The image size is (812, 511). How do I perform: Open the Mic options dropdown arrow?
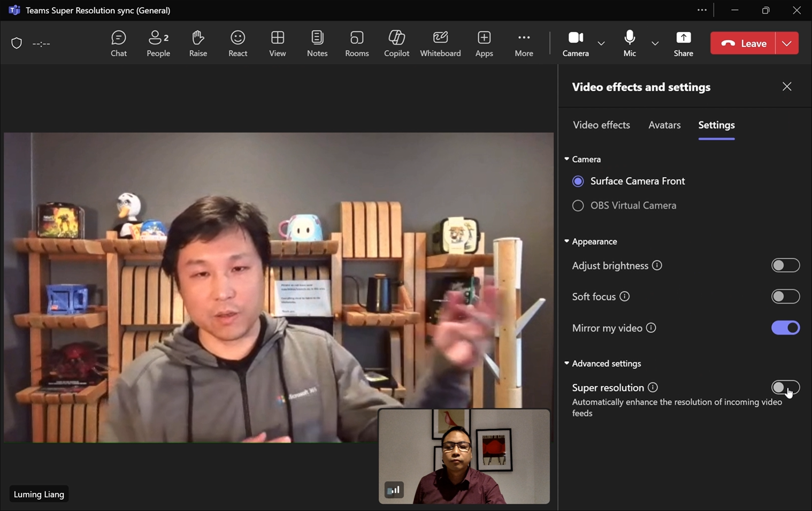pos(655,43)
